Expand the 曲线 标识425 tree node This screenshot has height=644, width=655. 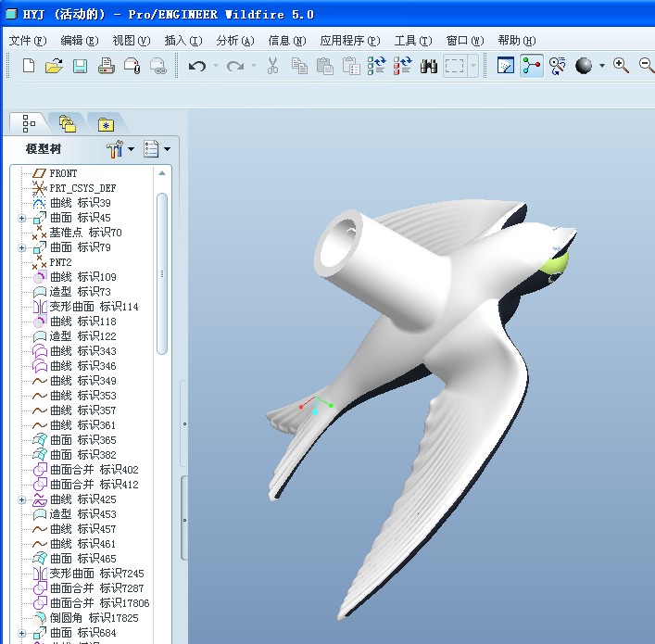coord(21,499)
